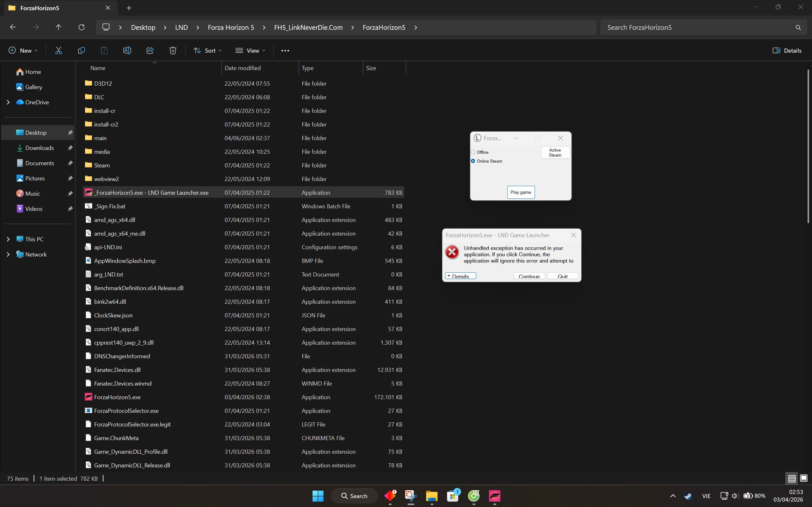This screenshot has height=507, width=812.
Task: Select the Online Steam radio option
Action: pyautogui.click(x=473, y=161)
